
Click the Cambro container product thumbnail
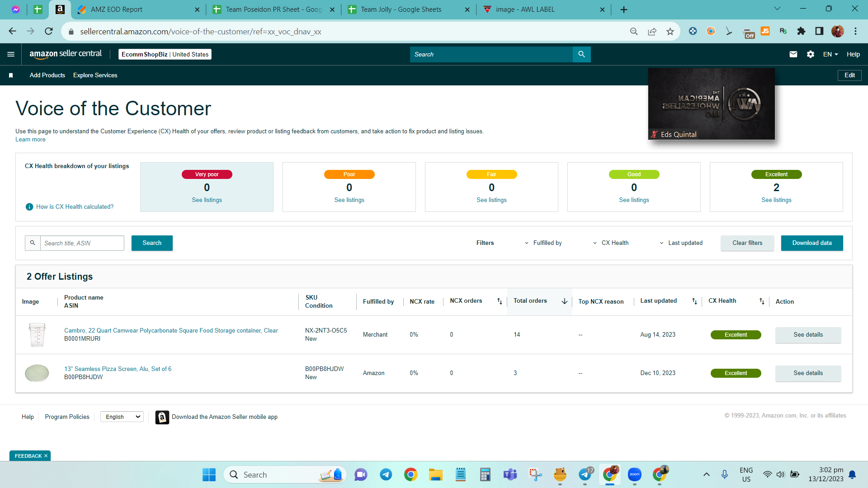37,335
